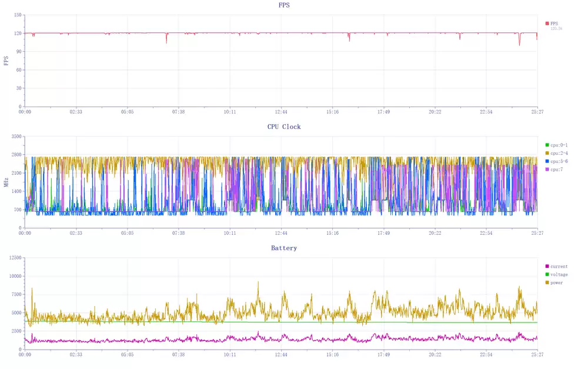
Task: Click the 12:44 tick on the FPS chart
Action: point(281,112)
